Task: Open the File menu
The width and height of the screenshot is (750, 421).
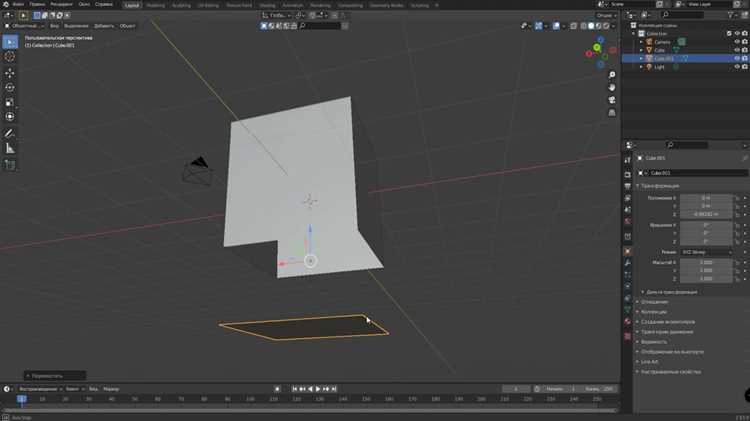Action: click(x=18, y=4)
